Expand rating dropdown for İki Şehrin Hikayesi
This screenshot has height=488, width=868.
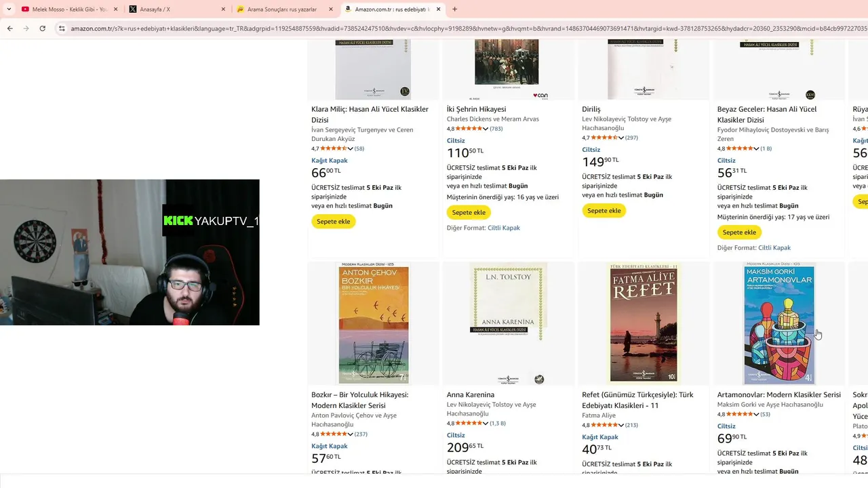tap(486, 129)
